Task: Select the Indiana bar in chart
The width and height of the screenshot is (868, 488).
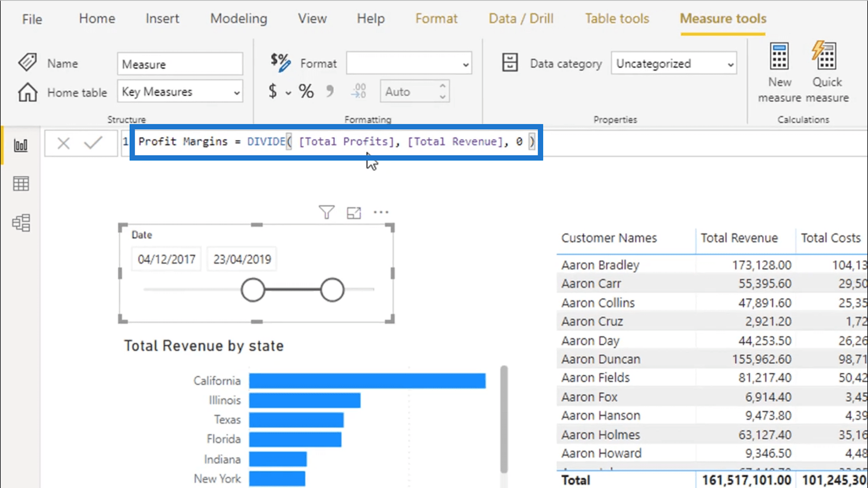Action: tap(278, 459)
